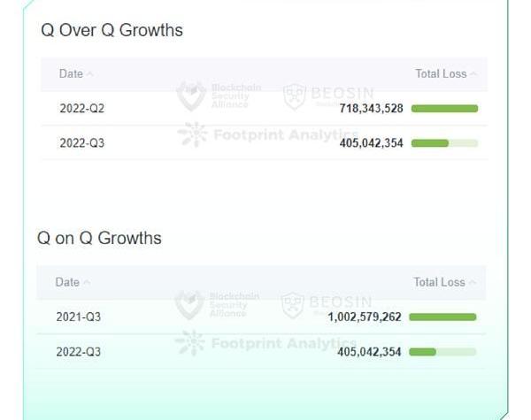Sort Q on Q table by Date arrow
Viewport: 531px width, 420px height.
point(87,283)
